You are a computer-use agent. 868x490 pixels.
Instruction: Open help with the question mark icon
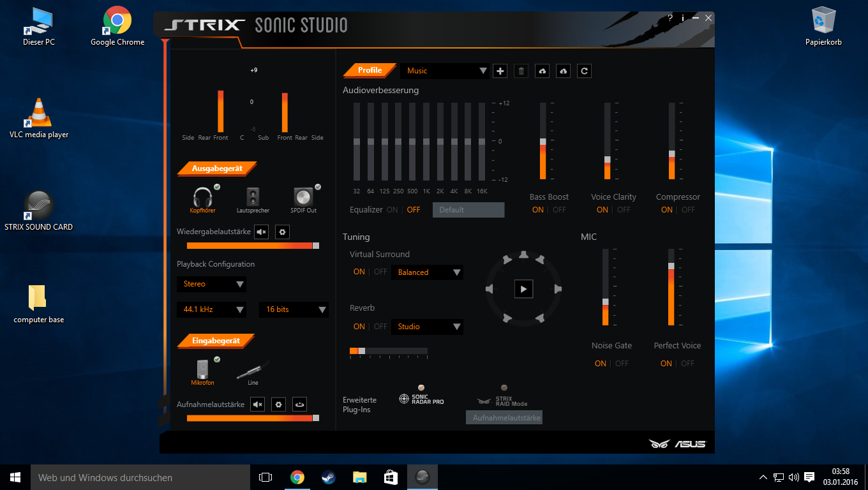click(670, 19)
